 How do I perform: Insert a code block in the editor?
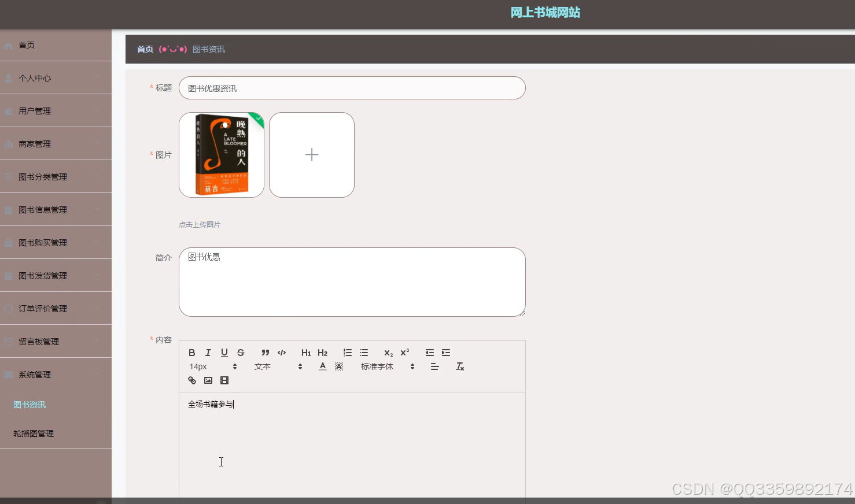282,353
